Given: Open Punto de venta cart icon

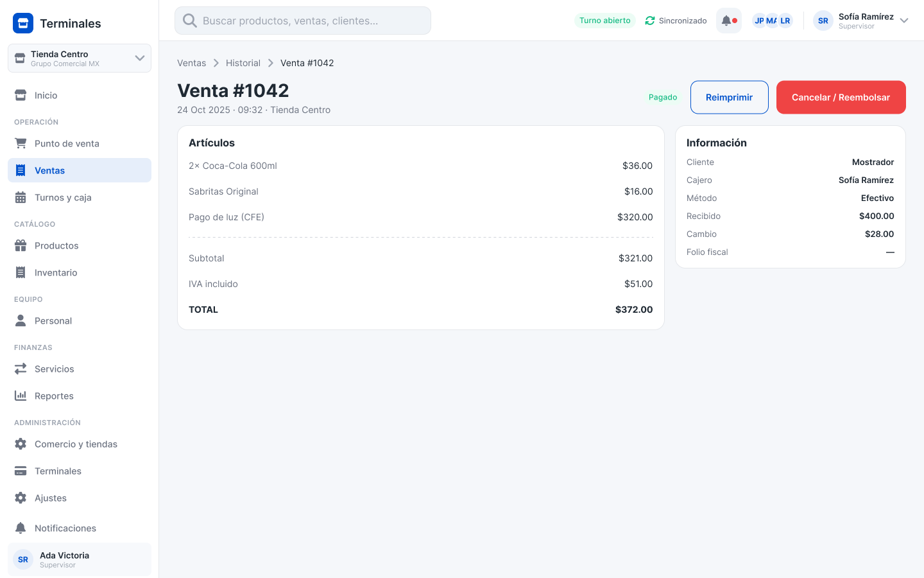Looking at the screenshot, I should pyautogui.click(x=21, y=143).
